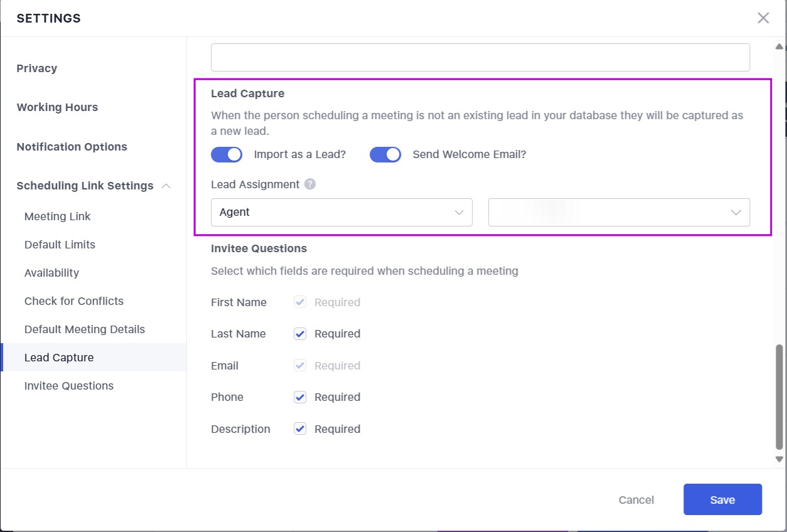This screenshot has width=787, height=532.
Task: Open the Agent lead assignment dropdown
Action: click(x=341, y=213)
